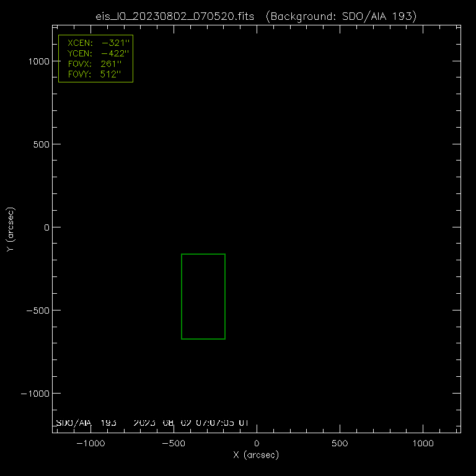Click the SDO/AIA 193 timestamp at plot bottom
This screenshot has width=476, height=476.
click(152, 423)
